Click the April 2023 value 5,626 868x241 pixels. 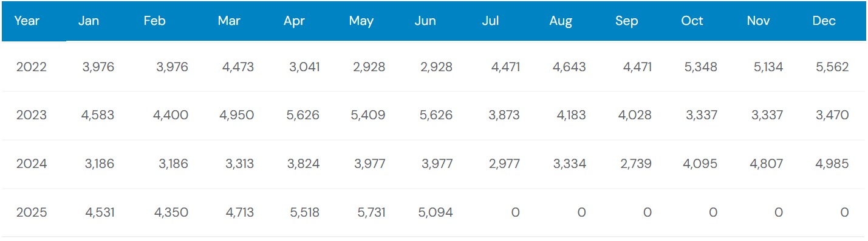[303, 115]
